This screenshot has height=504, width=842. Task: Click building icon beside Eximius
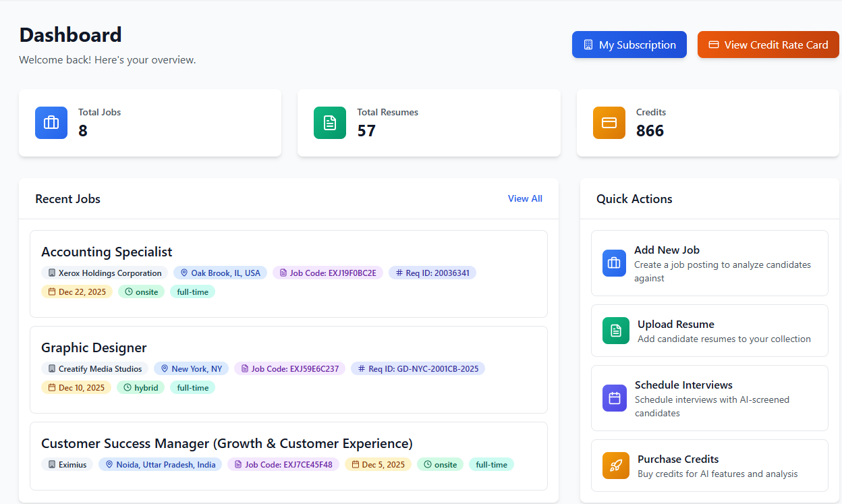pos(52,465)
